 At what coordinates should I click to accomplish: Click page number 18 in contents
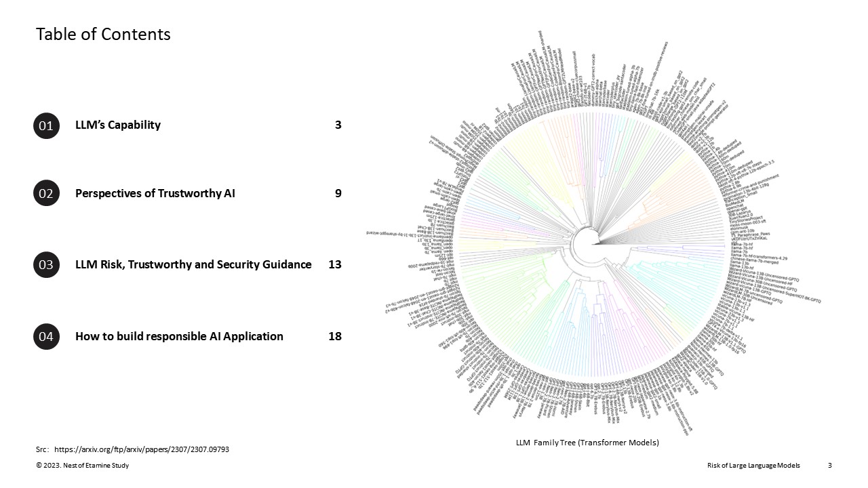tap(335, 336)
